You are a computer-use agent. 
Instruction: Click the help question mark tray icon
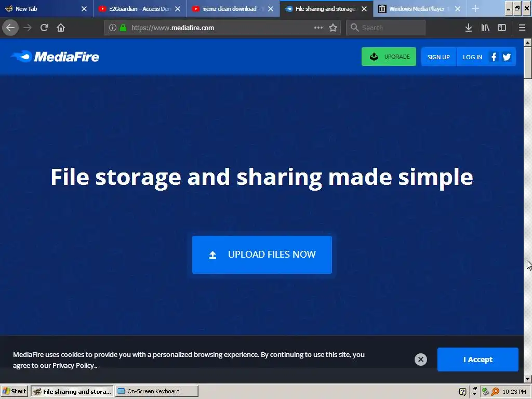[462, 392]
